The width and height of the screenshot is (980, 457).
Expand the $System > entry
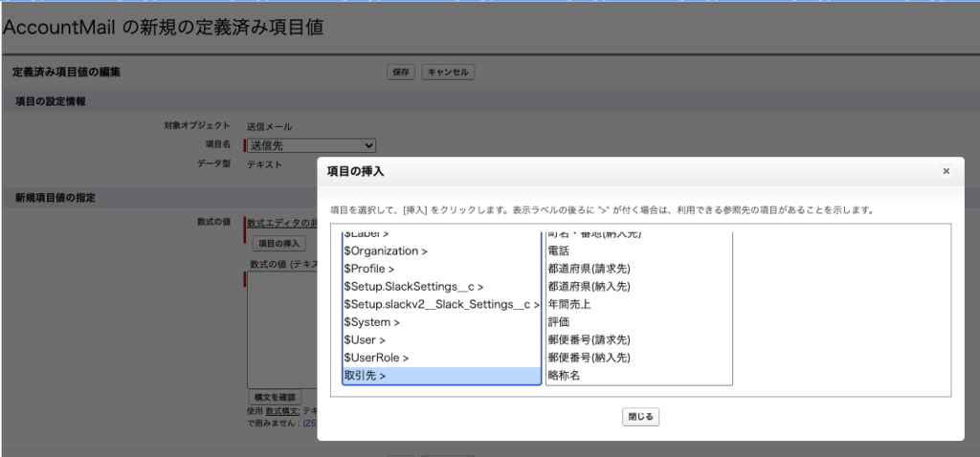click(441, 322)
